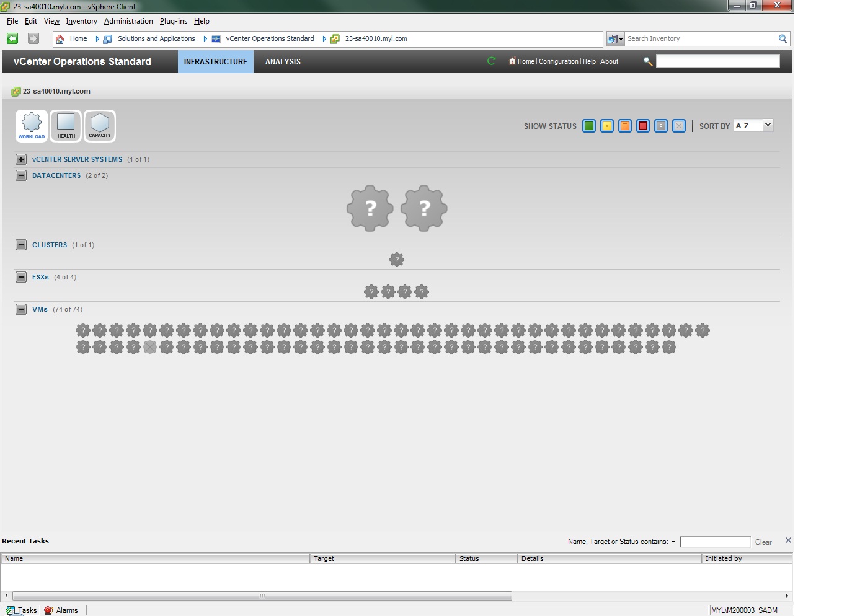Click the back navigation arrow icon
This screenshot has height=616, width=847.
coord(12,38)
